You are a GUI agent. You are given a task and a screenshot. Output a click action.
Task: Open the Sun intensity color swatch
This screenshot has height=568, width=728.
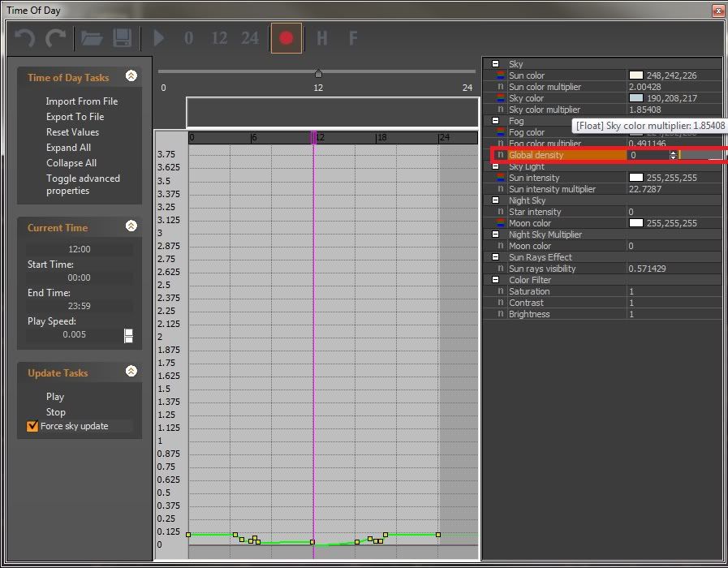[x=636, y=177]
